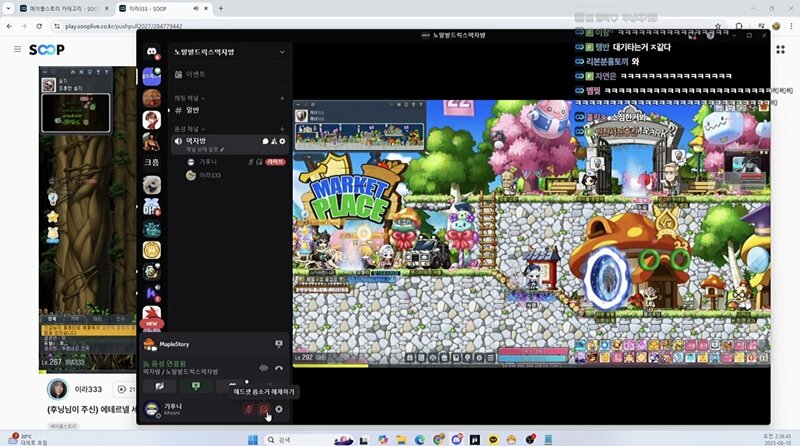Click user 이라333 in the voice channel
Image resolution: width=800 pixels, height=446 pixels.
[x=210, y=175]
